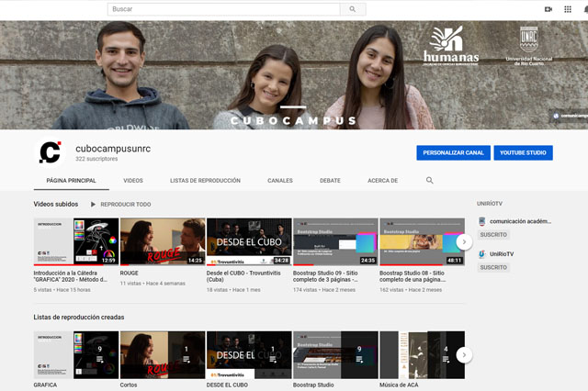Toggle Suscrito under comunicación académica

493,236
